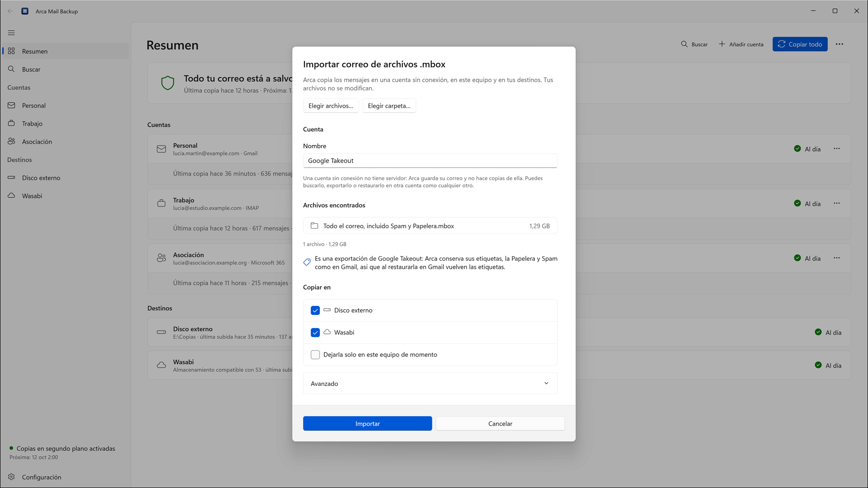Click the Resumen grid icon in sidebar
Image resolution: width=868 pixels, height=488 pixels.
click(x=11, y=51)
